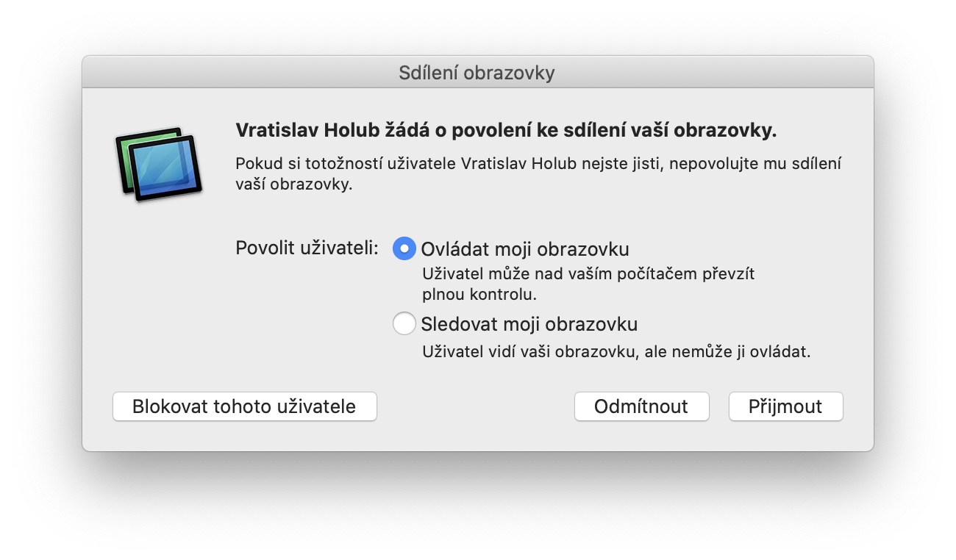Click the blue front screen in the Screen Sharing icon

166,168
